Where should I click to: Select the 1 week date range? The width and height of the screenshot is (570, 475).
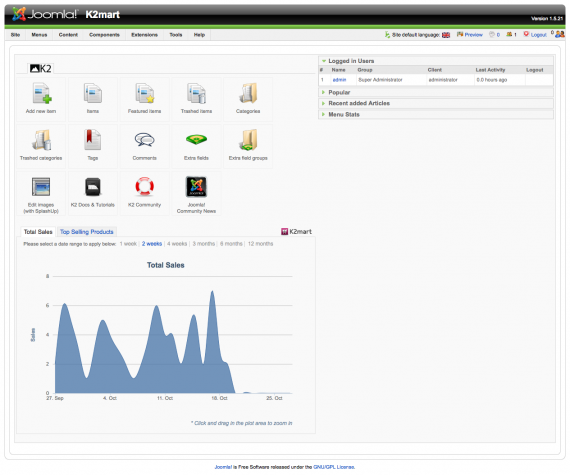pyautogui.click(x=128, y=244)
